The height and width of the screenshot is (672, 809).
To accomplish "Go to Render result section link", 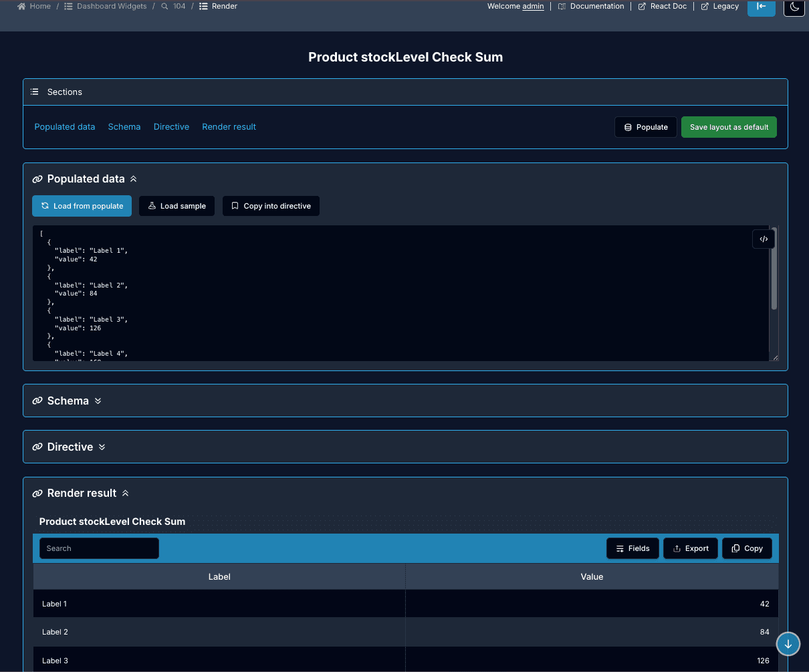I will pyautogui.click(x=229, y=127).
